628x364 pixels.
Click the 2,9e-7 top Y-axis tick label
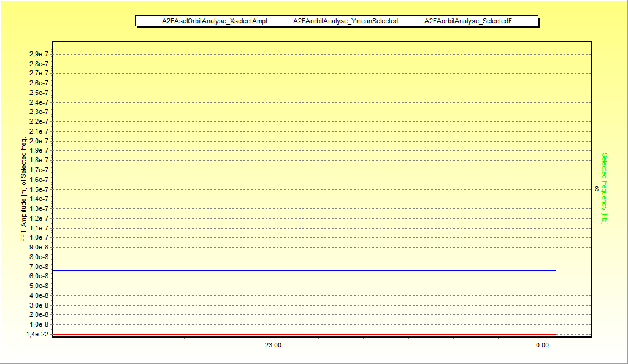39,54
